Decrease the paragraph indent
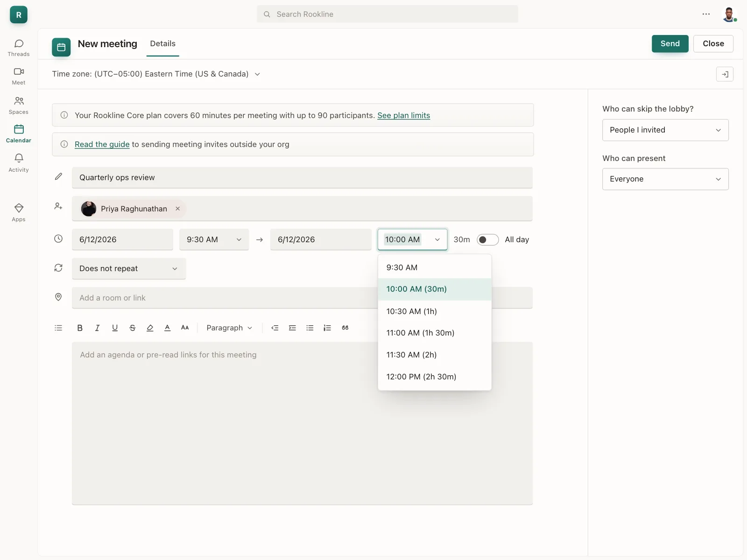Viewport: 747px width, 560px height. coord(275,328)
